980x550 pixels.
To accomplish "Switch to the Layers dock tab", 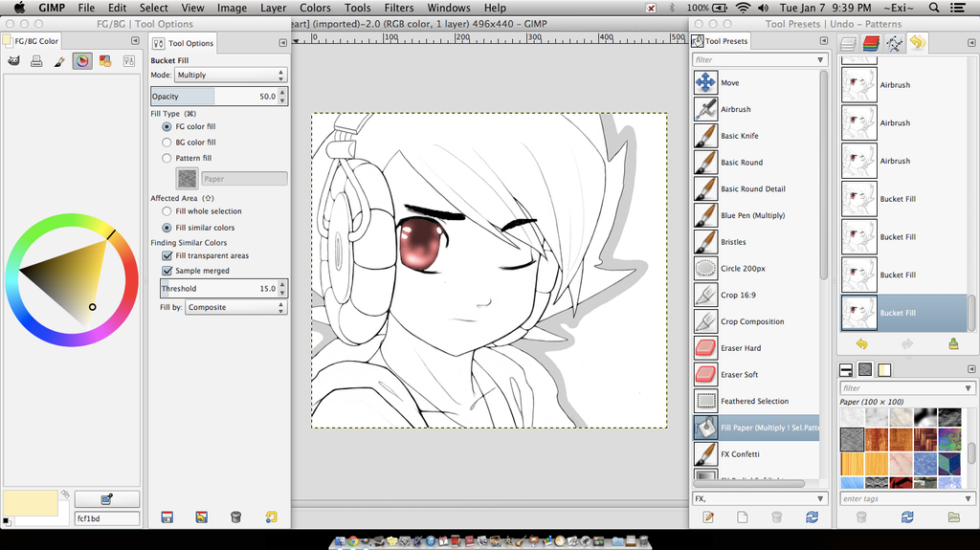I will pos(848,43).
